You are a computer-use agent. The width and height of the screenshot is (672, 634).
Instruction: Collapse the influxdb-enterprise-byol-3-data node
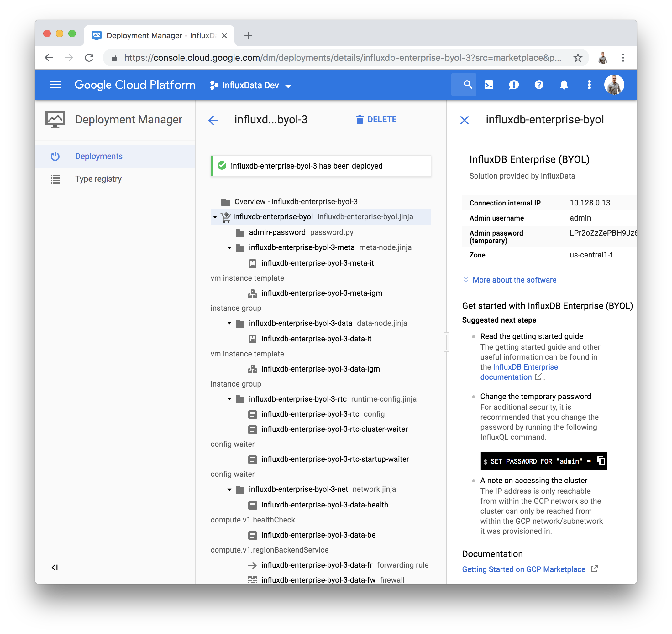[x=229, y=323]
